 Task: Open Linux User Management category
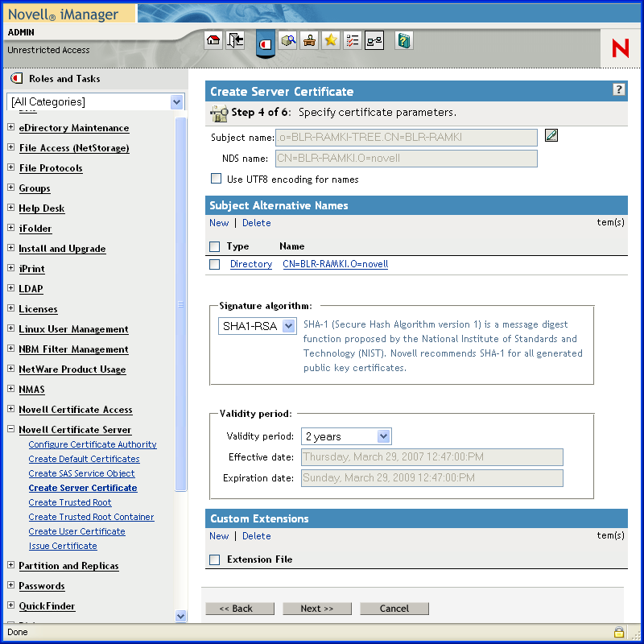pyautogui.click(x=73, y=329)
